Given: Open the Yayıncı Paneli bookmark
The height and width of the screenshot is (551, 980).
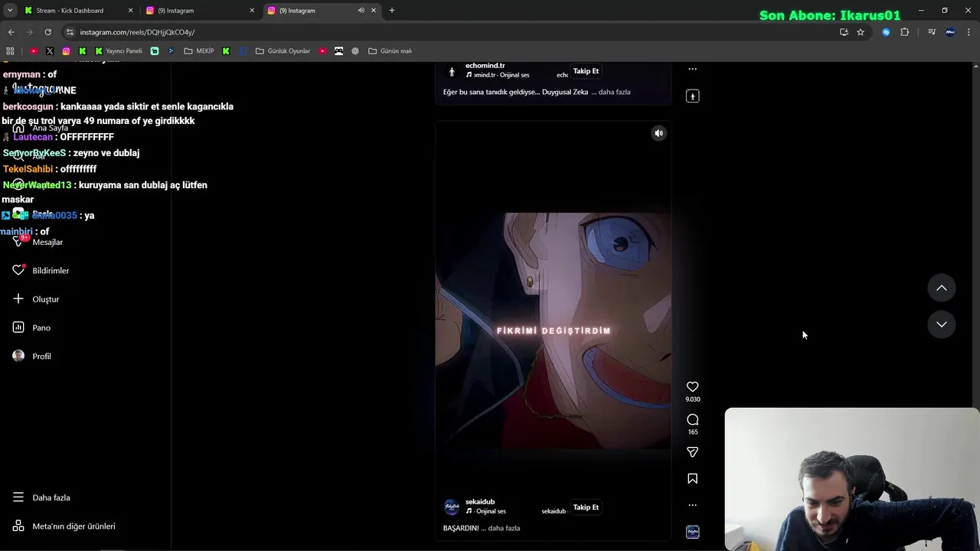Looking at the screenshot, I should point(119,51).
